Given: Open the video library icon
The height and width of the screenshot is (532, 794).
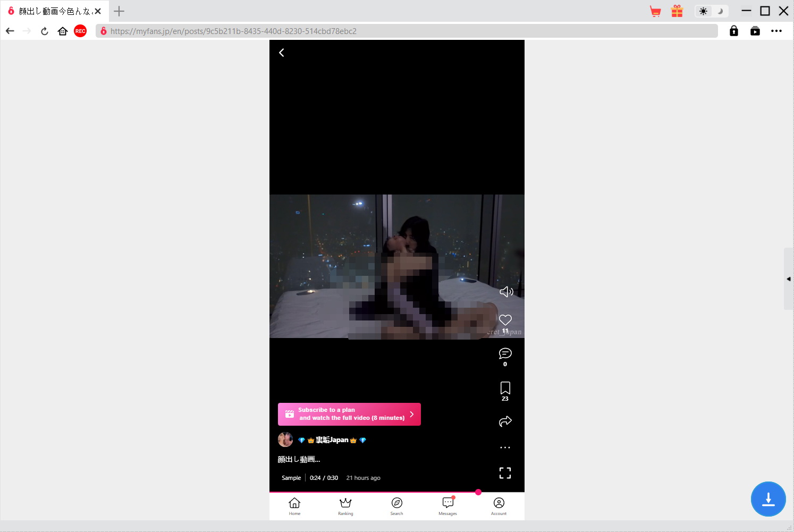Looking at the screenshot, I should tap(755, 31).
